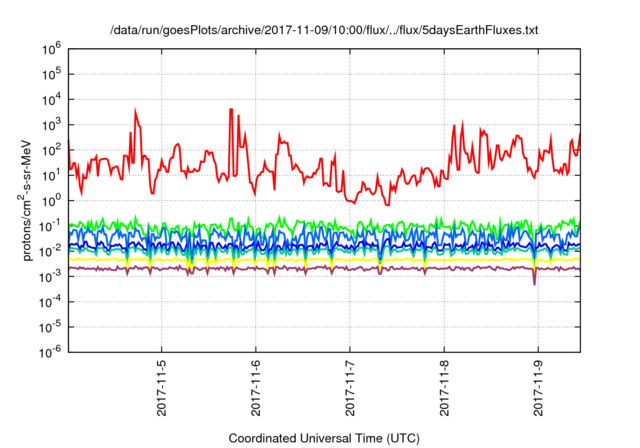Click the 2017-11-9 date label

pos(538,388)
